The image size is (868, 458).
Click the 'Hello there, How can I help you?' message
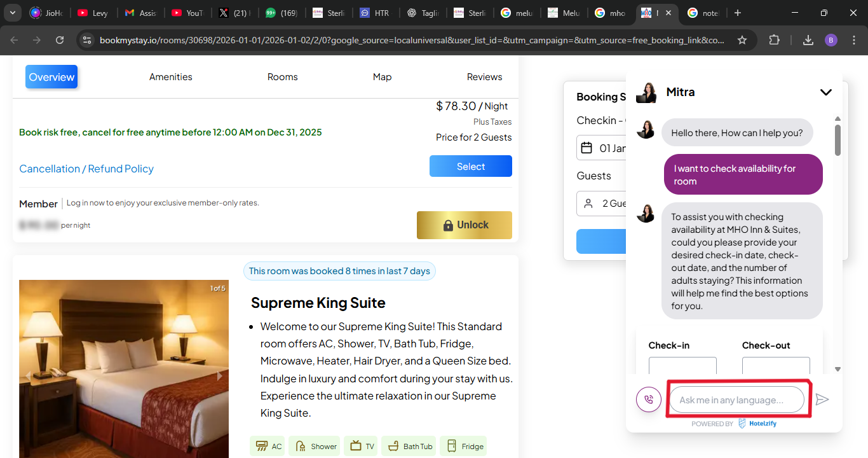pyautogui.click(x=737, y=133)
